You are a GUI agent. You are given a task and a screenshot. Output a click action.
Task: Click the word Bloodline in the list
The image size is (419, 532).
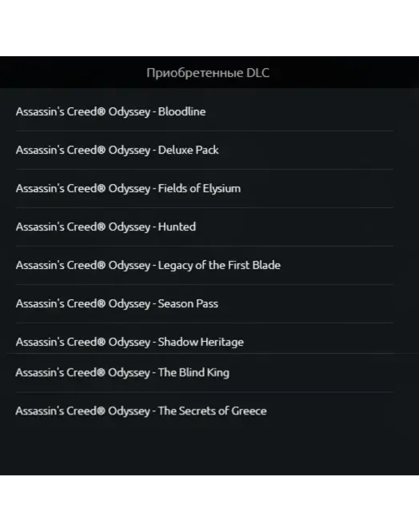[x=182, y=112]
